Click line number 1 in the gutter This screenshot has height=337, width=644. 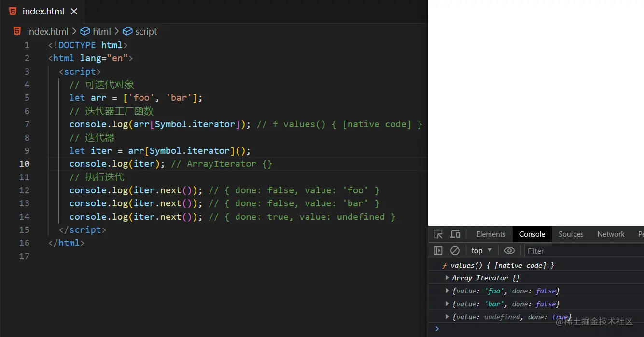(x=27, y=45)
